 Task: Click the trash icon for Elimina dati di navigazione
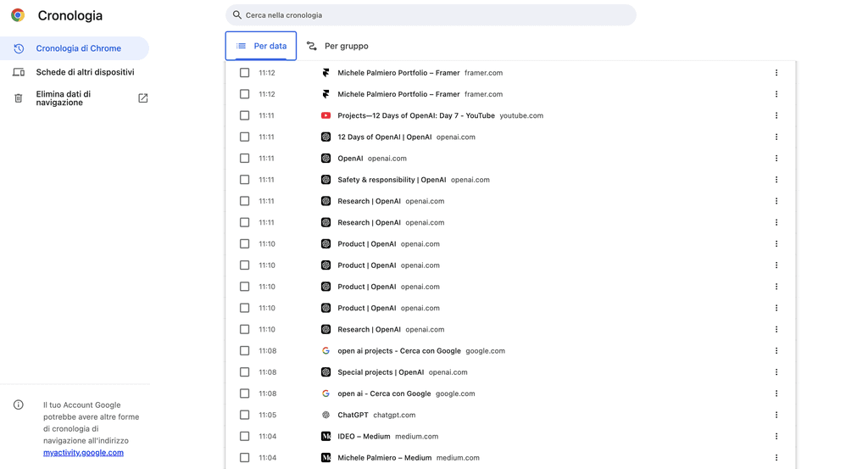pyautogui.click(x=19, y=98)
